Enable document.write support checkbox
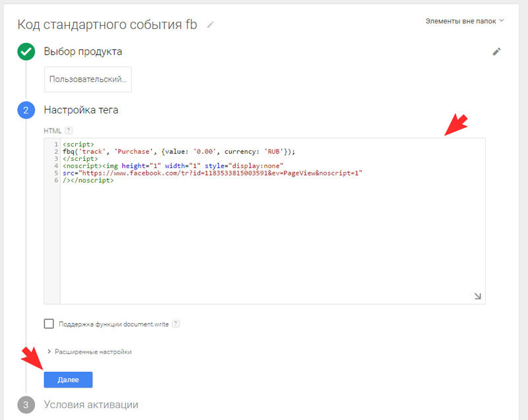Viewport: 528px width, 420px height. coord(49,324)
